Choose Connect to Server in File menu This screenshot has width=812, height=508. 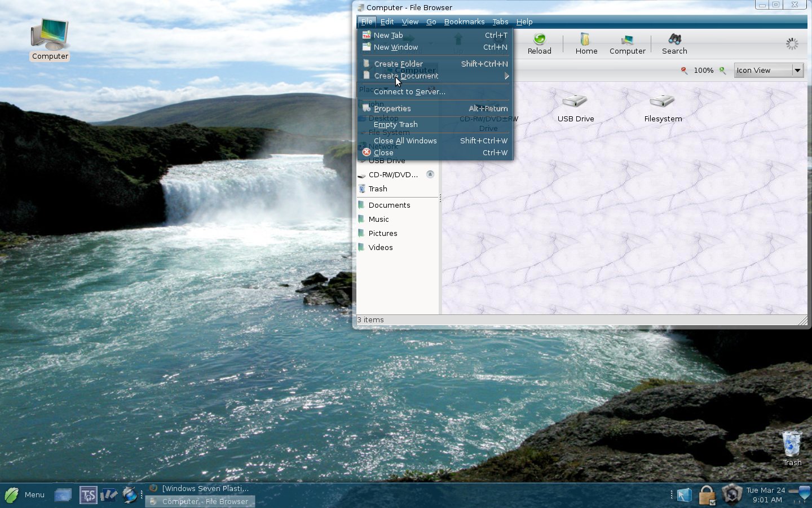click(x=435, y=91)
